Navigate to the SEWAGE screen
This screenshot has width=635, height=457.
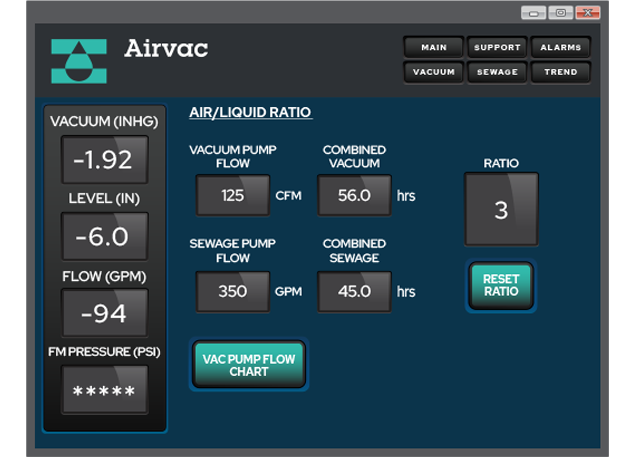[497, 72]
